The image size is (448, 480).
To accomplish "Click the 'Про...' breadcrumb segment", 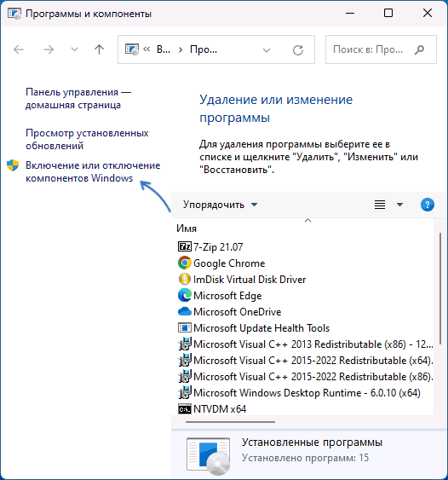I will [204, 49].
